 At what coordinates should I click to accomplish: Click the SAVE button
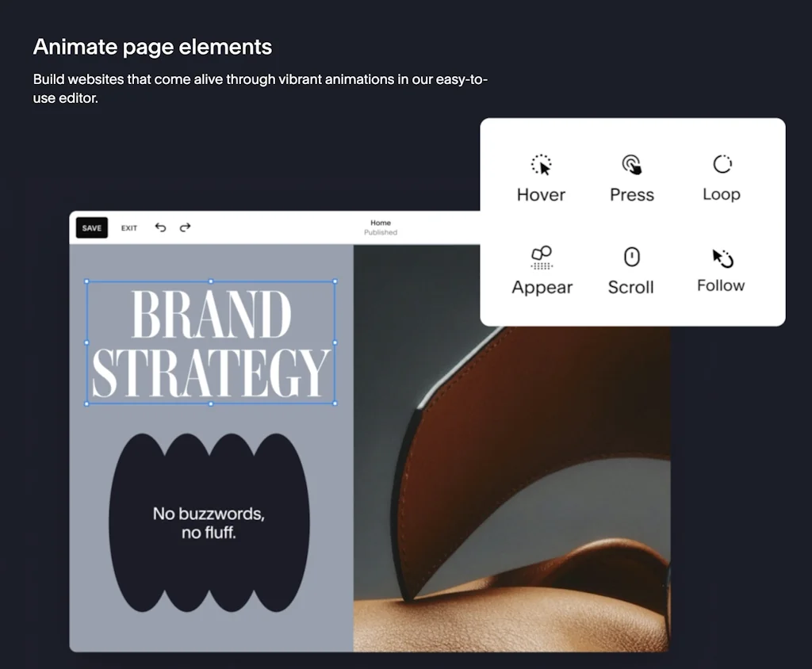click(90, 227)
